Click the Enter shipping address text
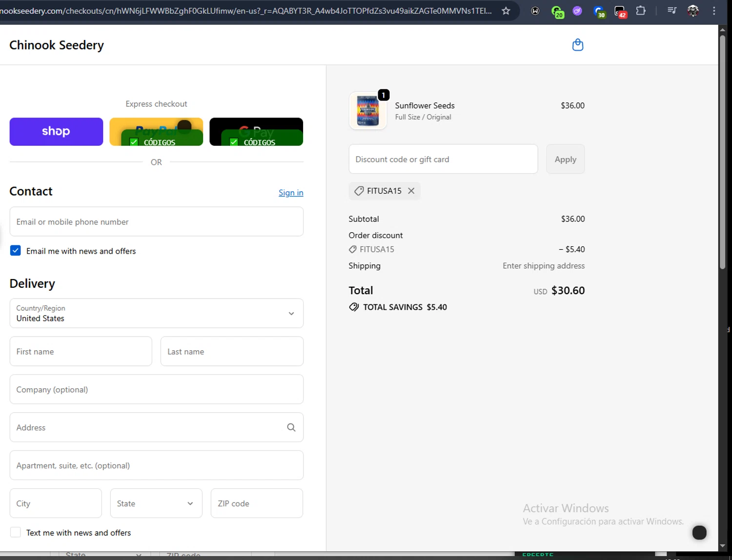This screenshot has width=732, height=560. coord(544,265)
